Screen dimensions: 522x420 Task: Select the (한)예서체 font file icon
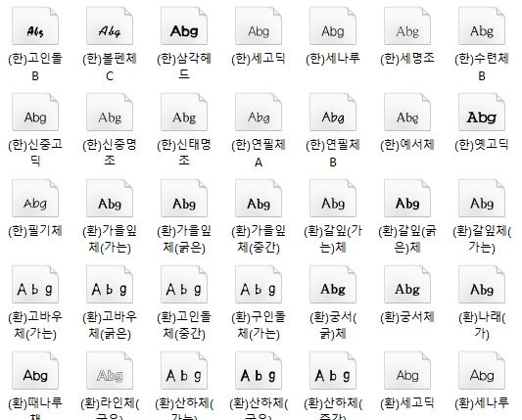click(x=407, y=113)
